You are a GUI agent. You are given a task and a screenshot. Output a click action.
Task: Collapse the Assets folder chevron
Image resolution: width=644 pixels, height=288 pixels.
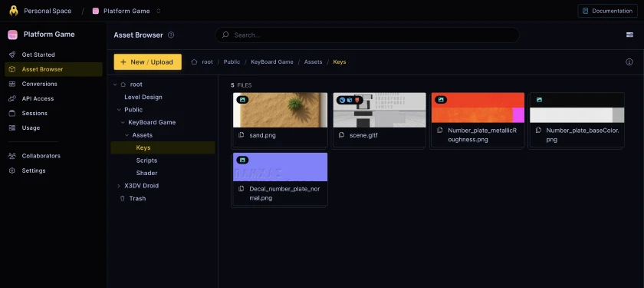(127, 135)
